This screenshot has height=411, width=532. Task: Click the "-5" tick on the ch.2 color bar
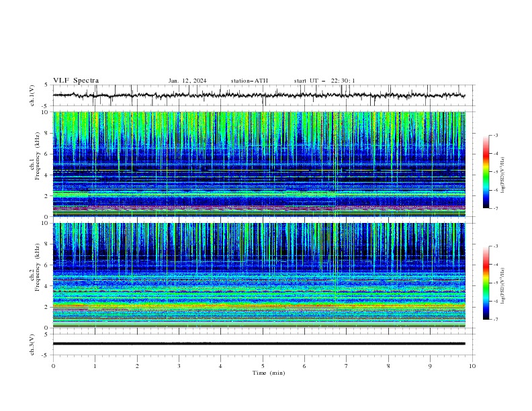(496, 283)
